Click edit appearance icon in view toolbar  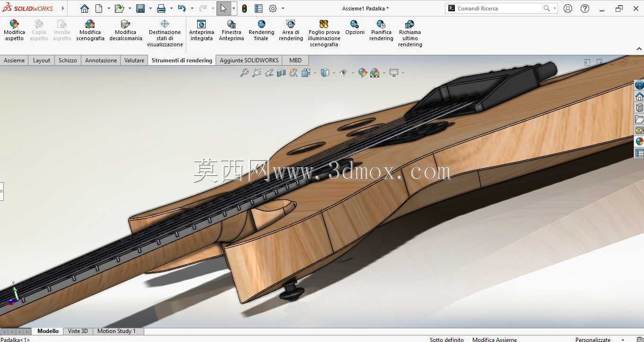[x=363, y=73]
